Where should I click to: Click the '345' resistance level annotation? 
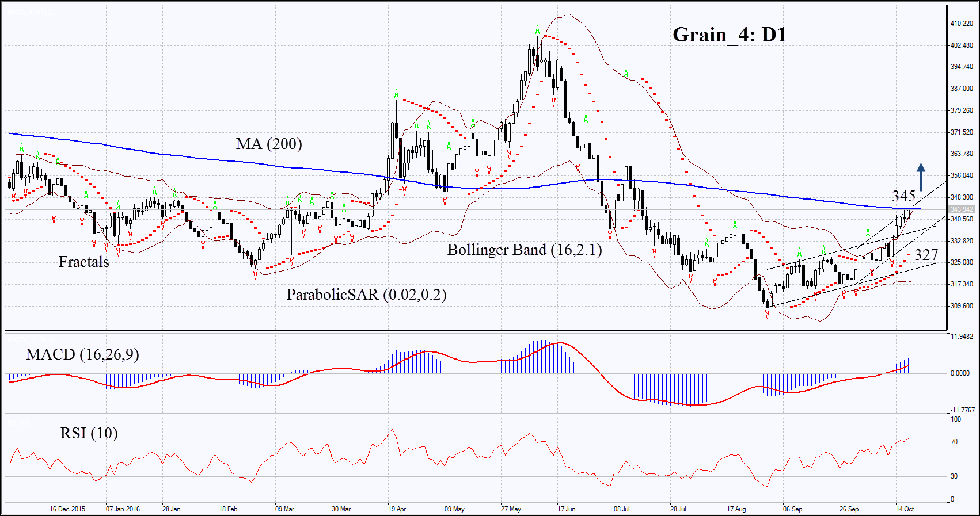pyautogui.click(x=903, y=196)
